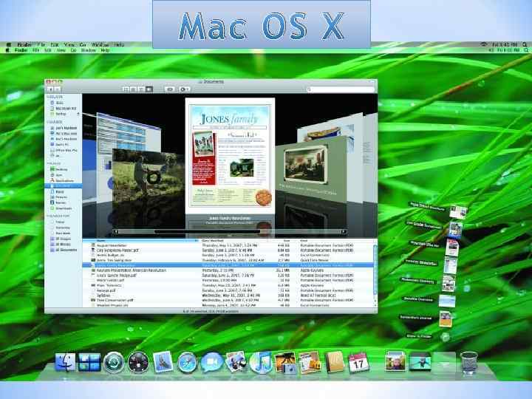Select highlighted Documents folder in sidebar
Viewport: 532px width, 399px height.
tap(64, 186)
